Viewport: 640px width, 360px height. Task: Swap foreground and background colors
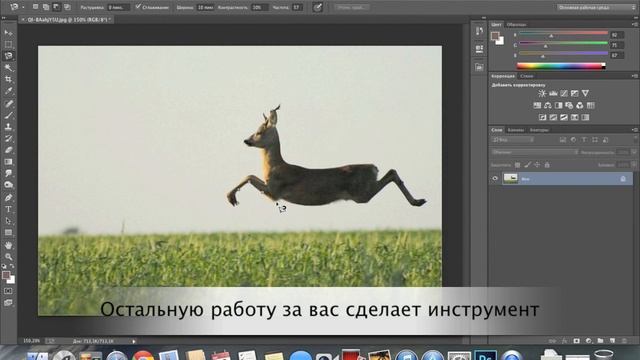tap(12, 267)
